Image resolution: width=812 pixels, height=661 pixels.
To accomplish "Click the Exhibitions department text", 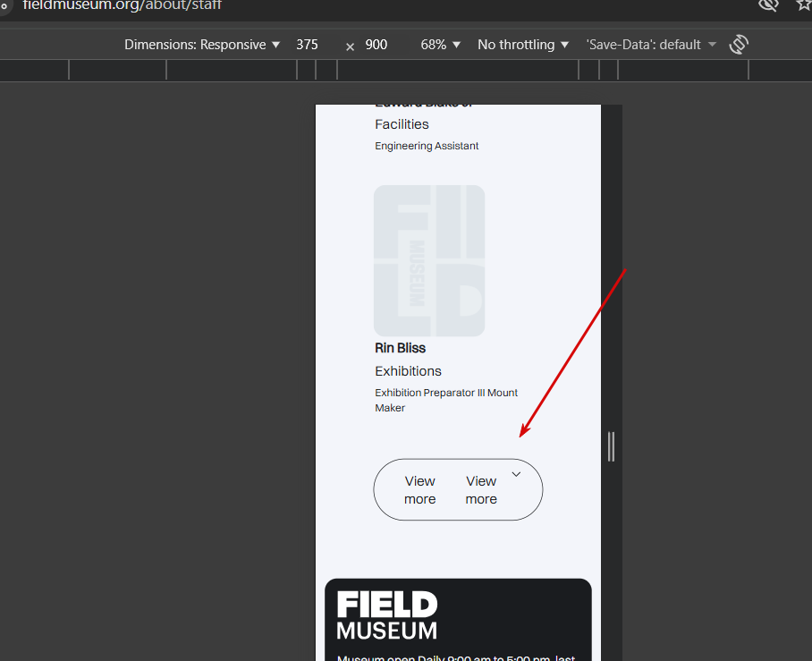I will pos(408,371).
